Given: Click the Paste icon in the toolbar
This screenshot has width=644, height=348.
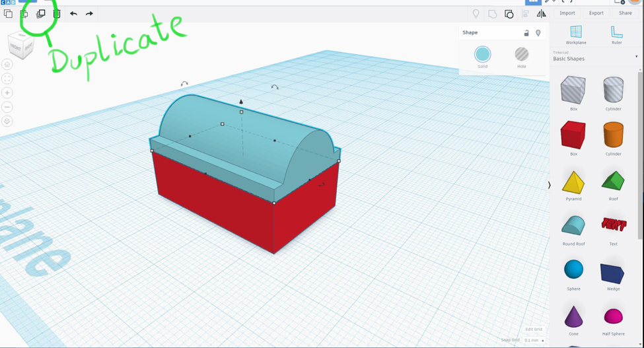Looking at the screenshot, I should click(x=24, y=14).
